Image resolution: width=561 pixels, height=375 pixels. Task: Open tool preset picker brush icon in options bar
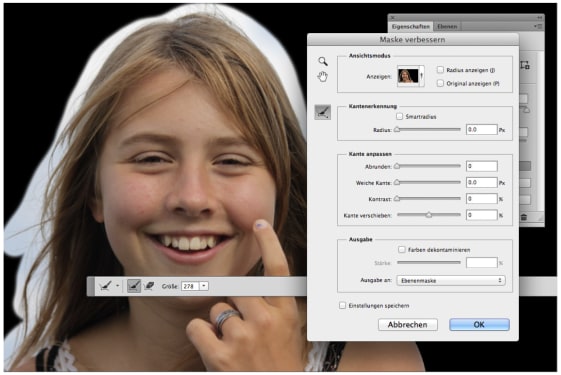(x=106, y=286)
